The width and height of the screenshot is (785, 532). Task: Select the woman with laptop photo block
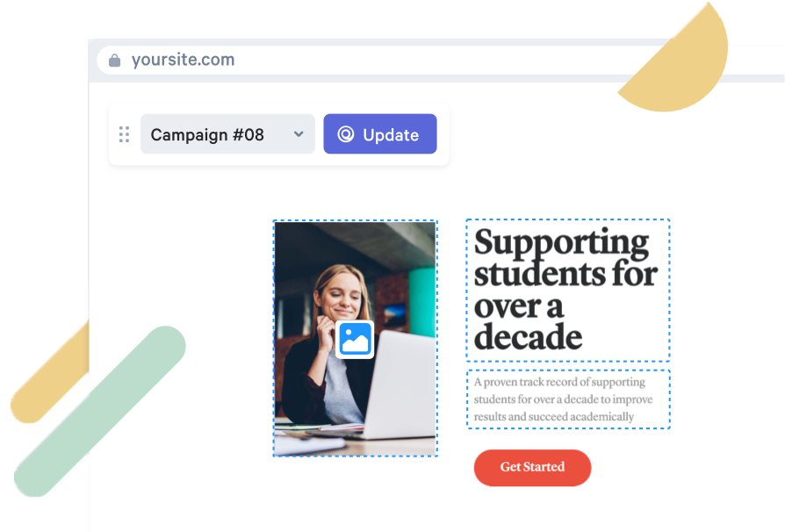point(355,338)
